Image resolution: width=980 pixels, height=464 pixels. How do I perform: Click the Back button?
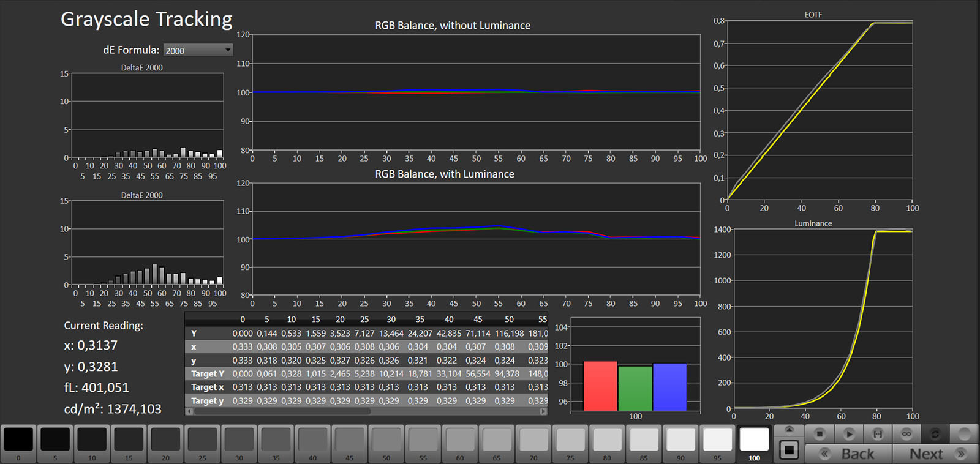tap(848, 454)
